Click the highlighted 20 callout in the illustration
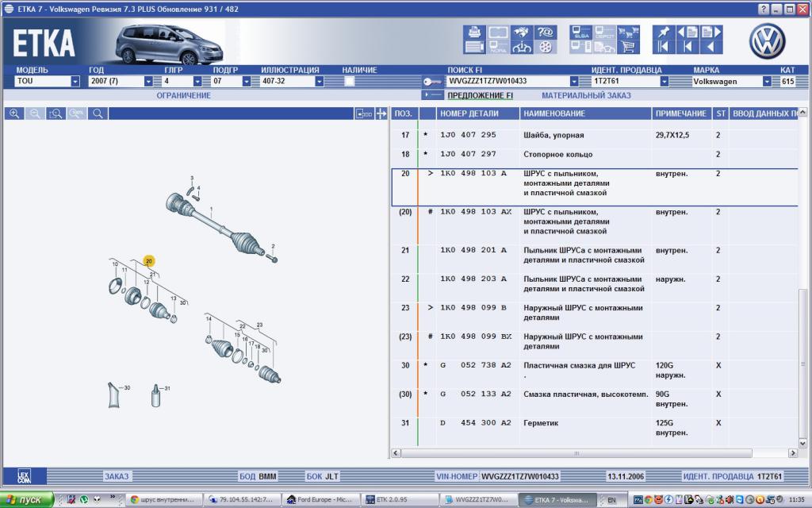This screenshot has width=812, height=508. tap(149, 261)
